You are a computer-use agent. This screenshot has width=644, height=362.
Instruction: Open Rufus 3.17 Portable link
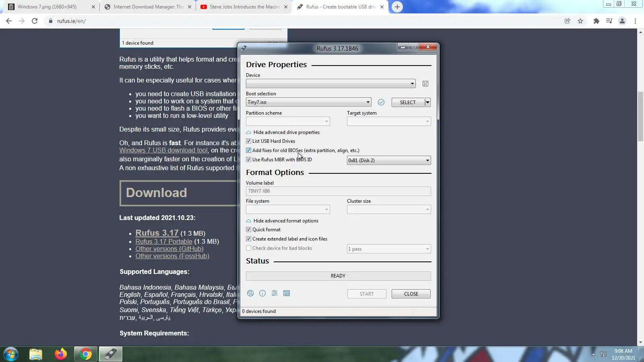click(x=164, y=241)
